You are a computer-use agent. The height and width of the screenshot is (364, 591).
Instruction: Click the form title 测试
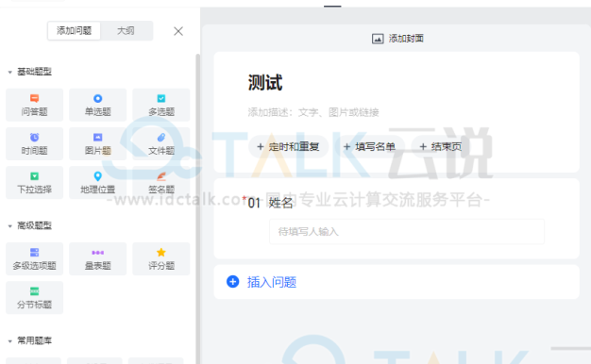(x=265, y=82)
